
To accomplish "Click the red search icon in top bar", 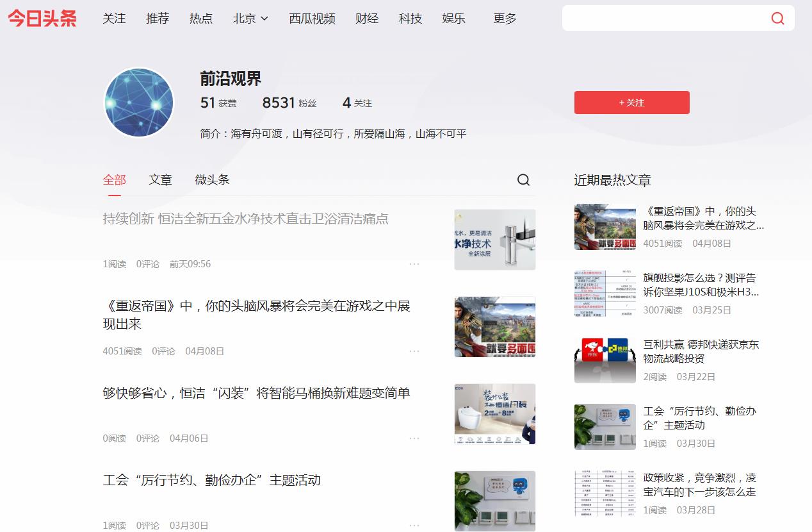I will tap(777, 18).
